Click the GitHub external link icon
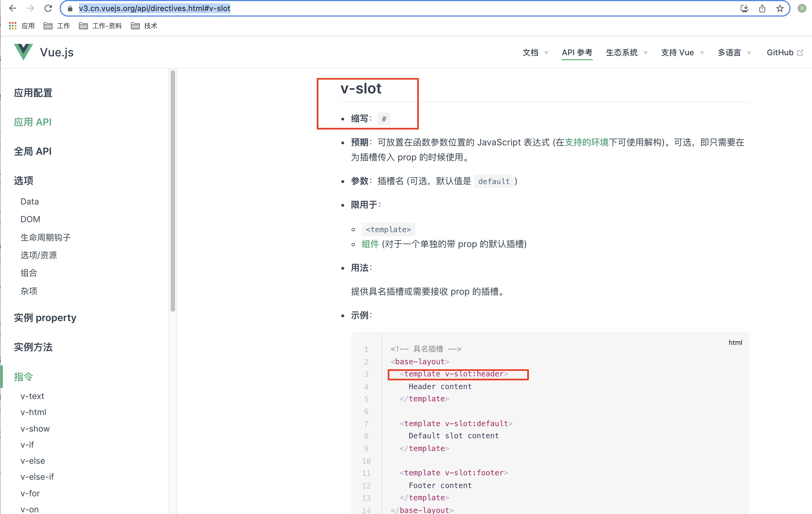The image size is (812, 514). tap(800, 52)
